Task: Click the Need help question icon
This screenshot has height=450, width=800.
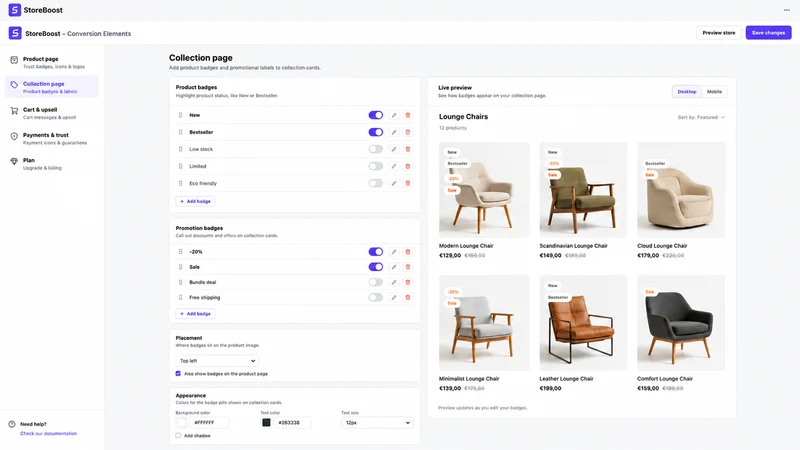Action: click(x=12, y=424)
